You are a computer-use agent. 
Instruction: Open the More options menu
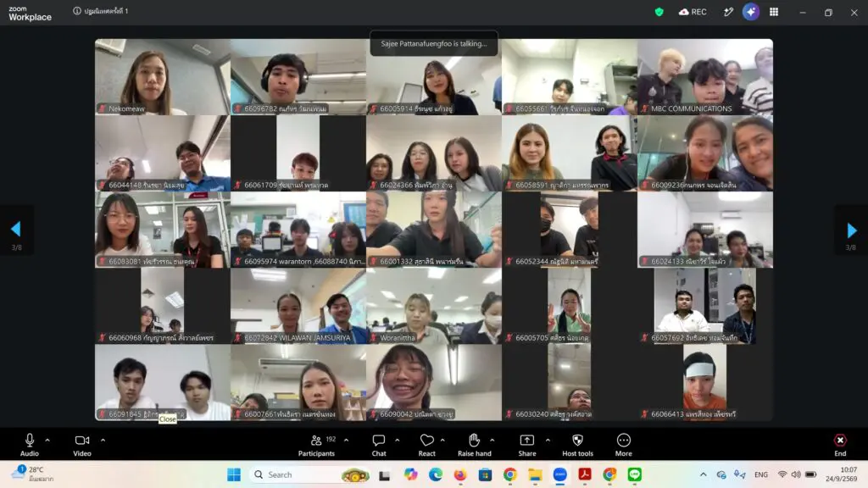pos(623,446)
